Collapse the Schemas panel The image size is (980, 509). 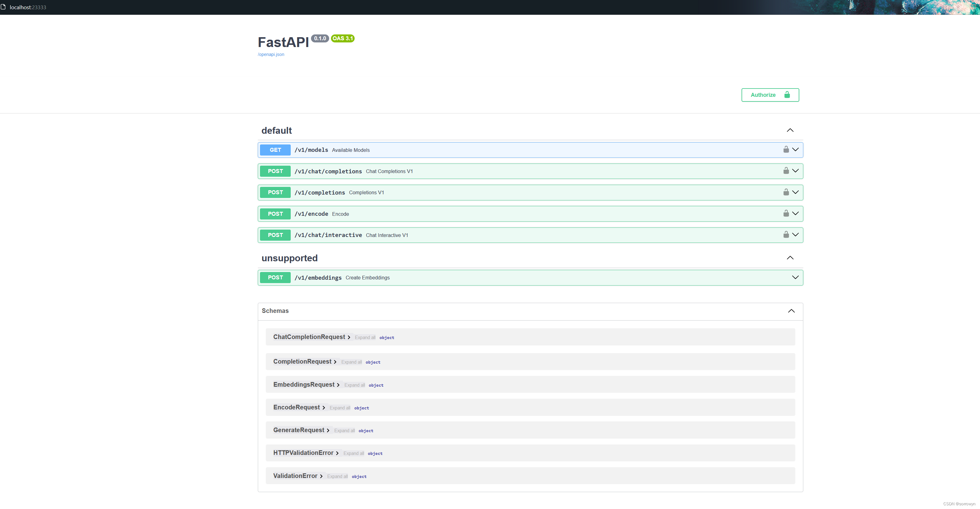click(x=791, y=311)
